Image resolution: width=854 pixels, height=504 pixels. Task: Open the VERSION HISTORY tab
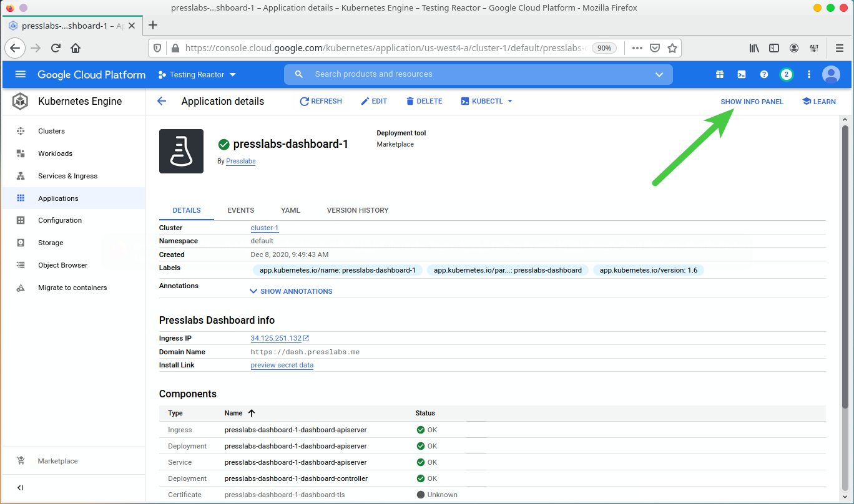[358, 210]
